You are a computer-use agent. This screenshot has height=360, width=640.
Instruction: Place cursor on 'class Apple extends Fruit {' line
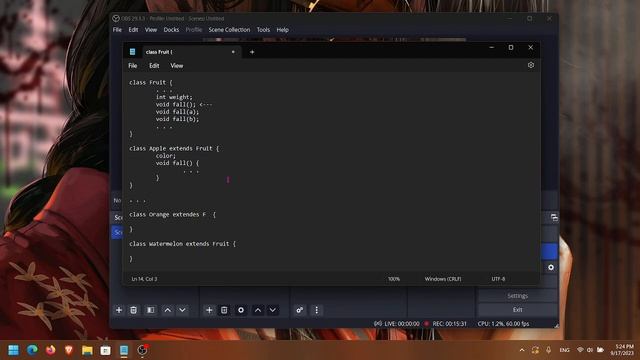174,149
